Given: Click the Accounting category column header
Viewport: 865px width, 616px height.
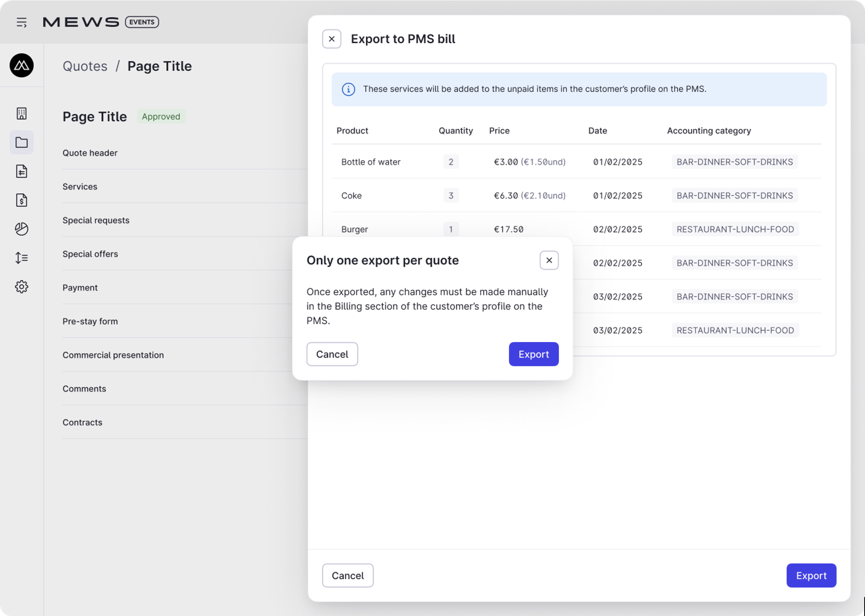Looking at the screenshot, I should tap(709, 131).
